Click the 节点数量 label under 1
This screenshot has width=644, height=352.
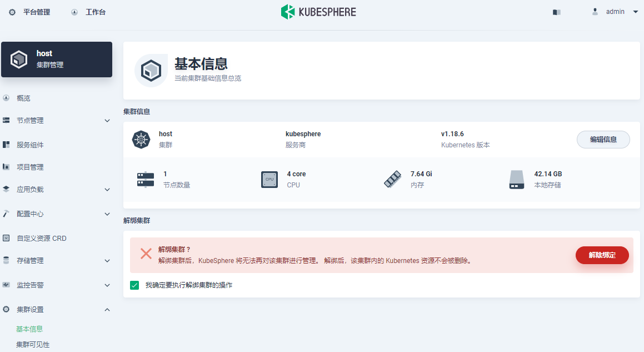177,185
